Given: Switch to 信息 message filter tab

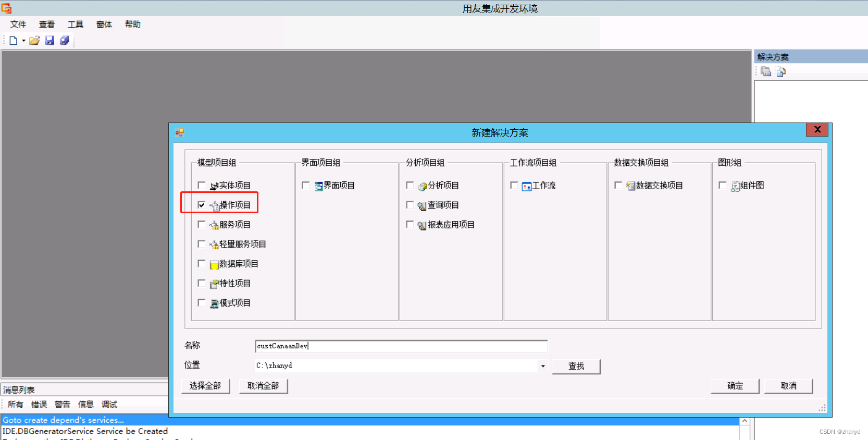Looking at the screenshot, I should coord(86,405).
